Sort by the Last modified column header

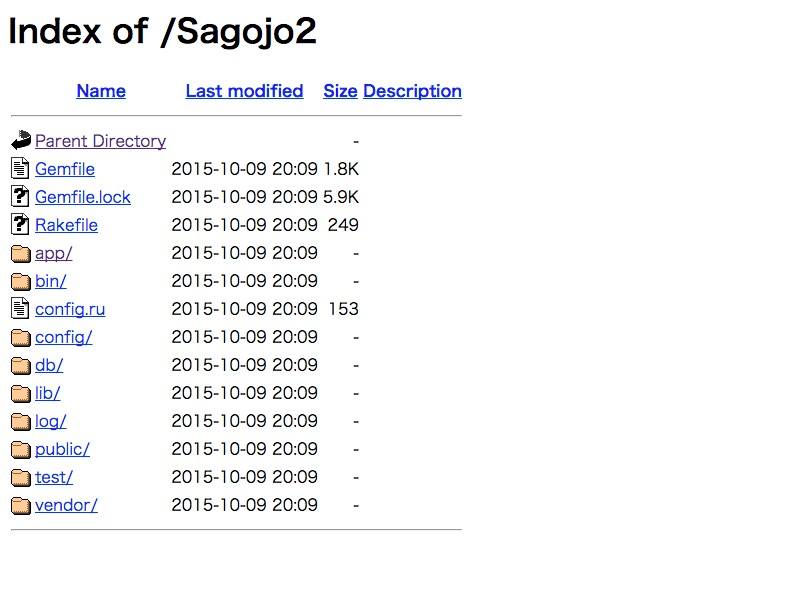244,91
